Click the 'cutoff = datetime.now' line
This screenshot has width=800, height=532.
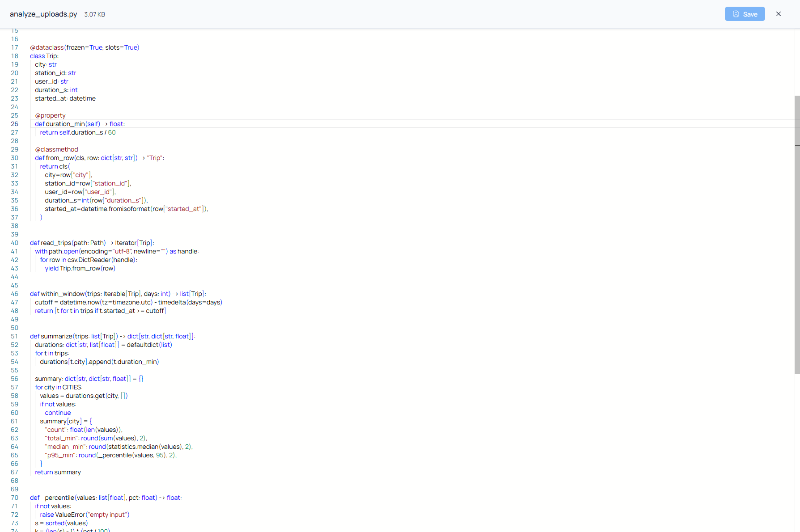(x=129, y=302)
